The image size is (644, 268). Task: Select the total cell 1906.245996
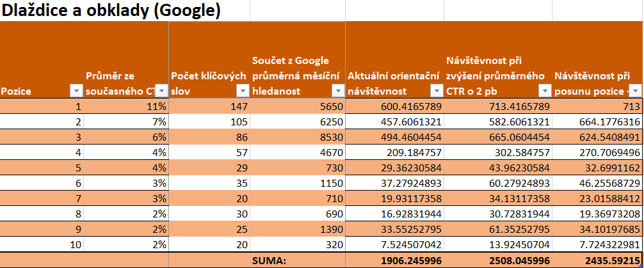[394, 260]
